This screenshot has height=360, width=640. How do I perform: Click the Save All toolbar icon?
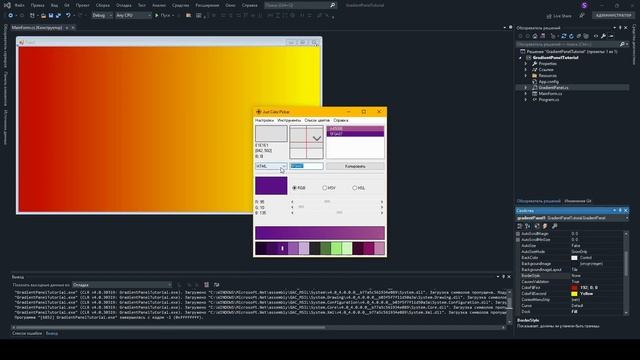[58, 16]
